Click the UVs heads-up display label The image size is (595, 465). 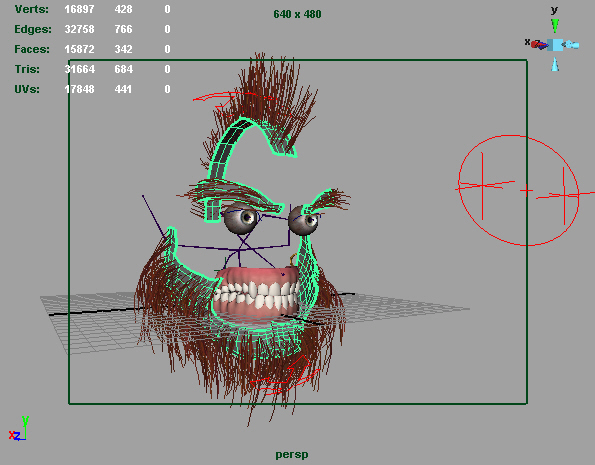click(x=27, y=89)
